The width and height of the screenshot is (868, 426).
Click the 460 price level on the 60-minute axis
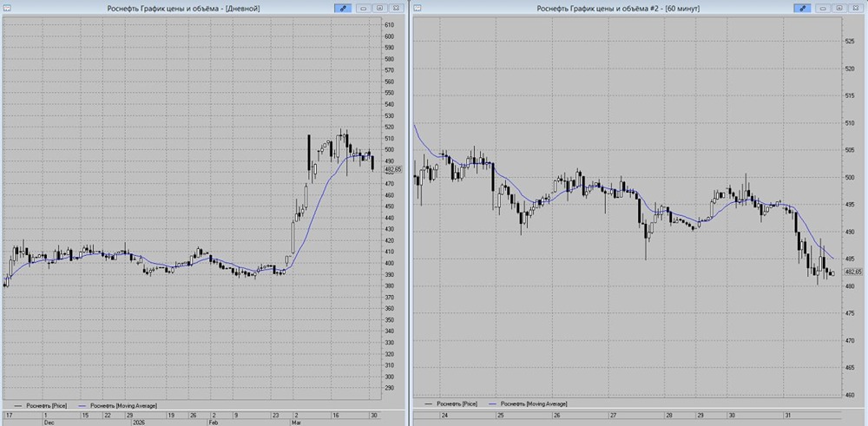849,395
